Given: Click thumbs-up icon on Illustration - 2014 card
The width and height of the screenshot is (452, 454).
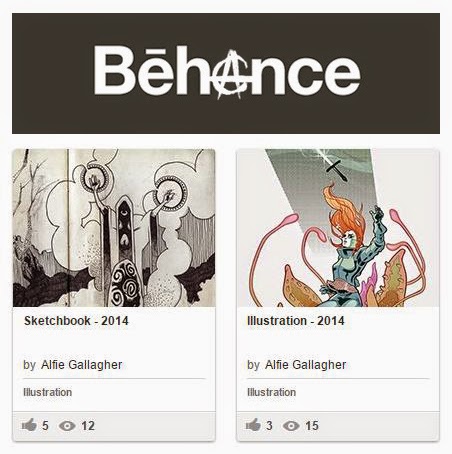Looking at the screenshot, I should pyautogui.click(x=253, y=425).
